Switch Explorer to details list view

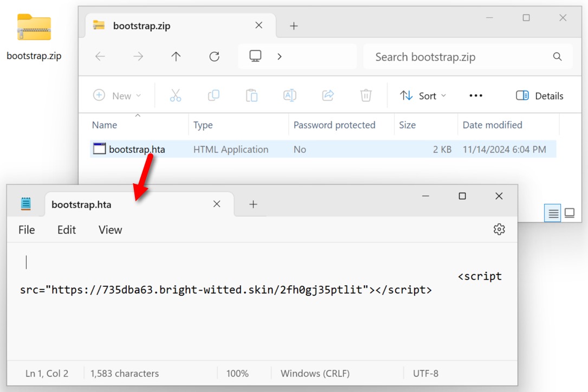coord(553,213)
